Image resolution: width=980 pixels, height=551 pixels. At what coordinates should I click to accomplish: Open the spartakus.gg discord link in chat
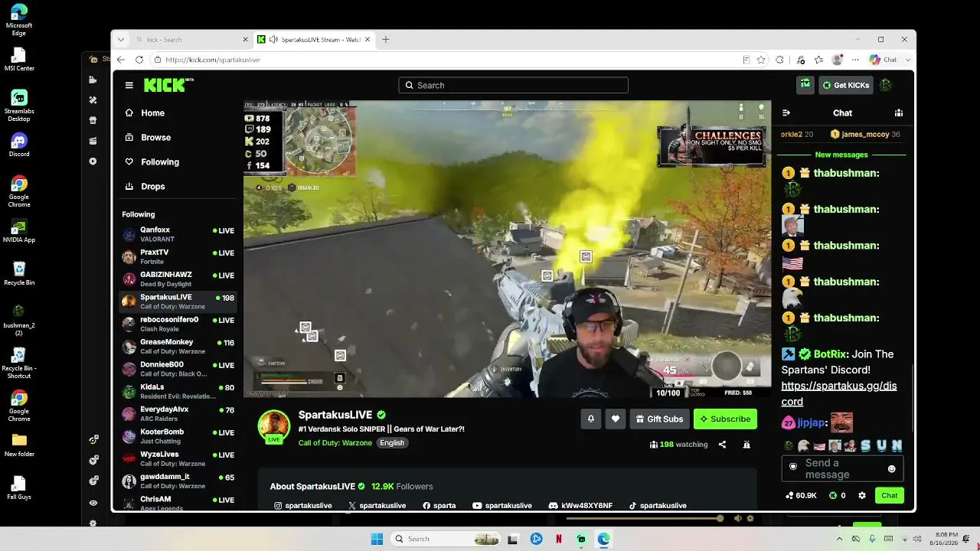click(839, 393)
